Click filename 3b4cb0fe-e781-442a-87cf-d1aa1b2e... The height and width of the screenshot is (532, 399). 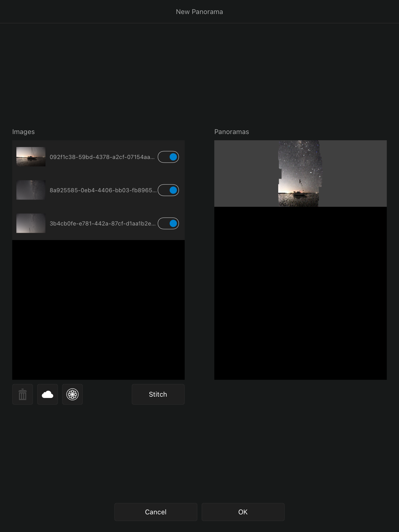[x=103, y=223]
